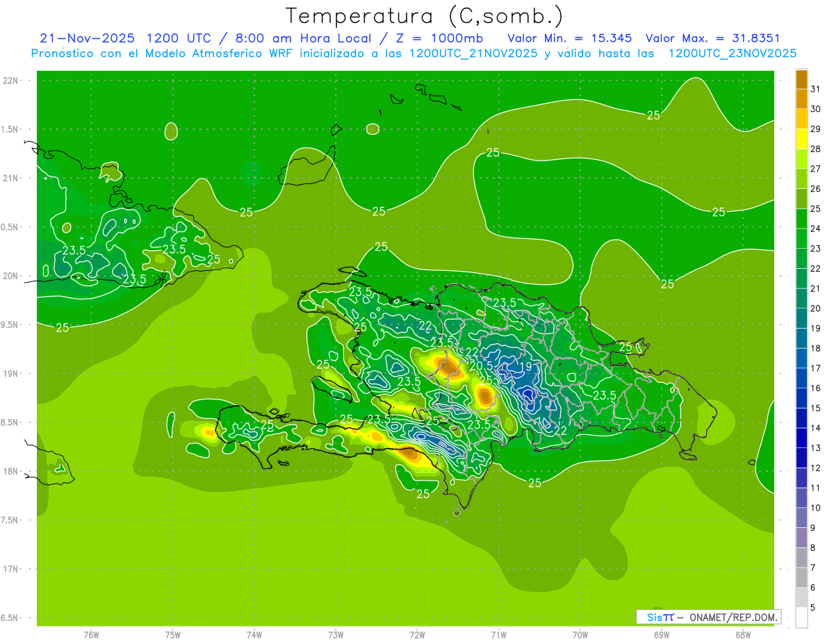Click the "69W" longitude axis label

tap(662, 634)
